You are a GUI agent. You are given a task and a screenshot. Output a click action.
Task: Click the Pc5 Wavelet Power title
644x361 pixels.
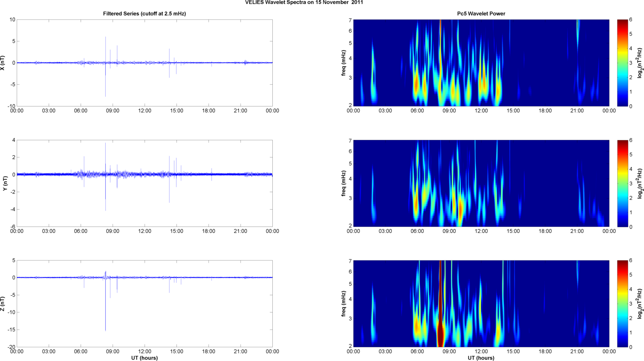click(x=481, y=14)
